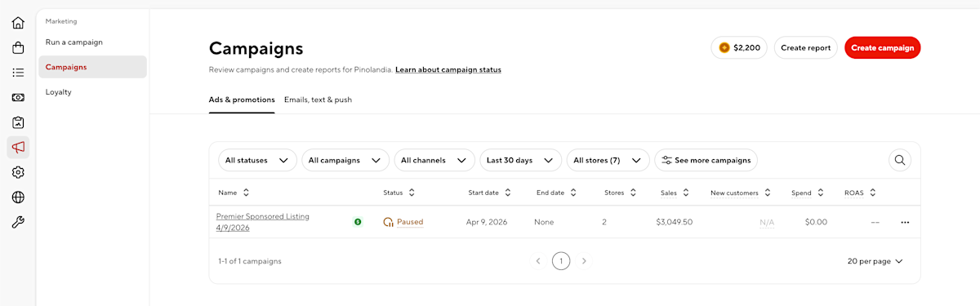This screenshot has height=306, width=980.
Task: Open the menu list icon in sidebar
Action: 18,73
